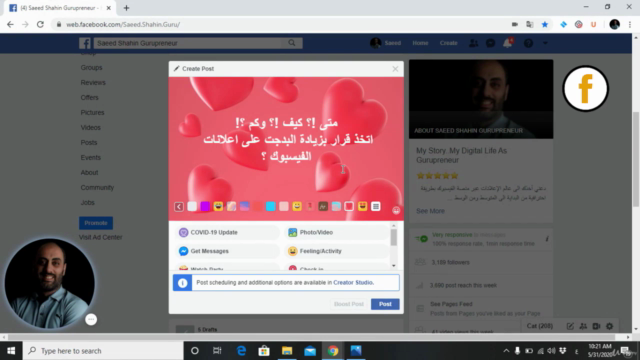Open the friend requests icon
The image size is (640, 360).
[473, 43]
